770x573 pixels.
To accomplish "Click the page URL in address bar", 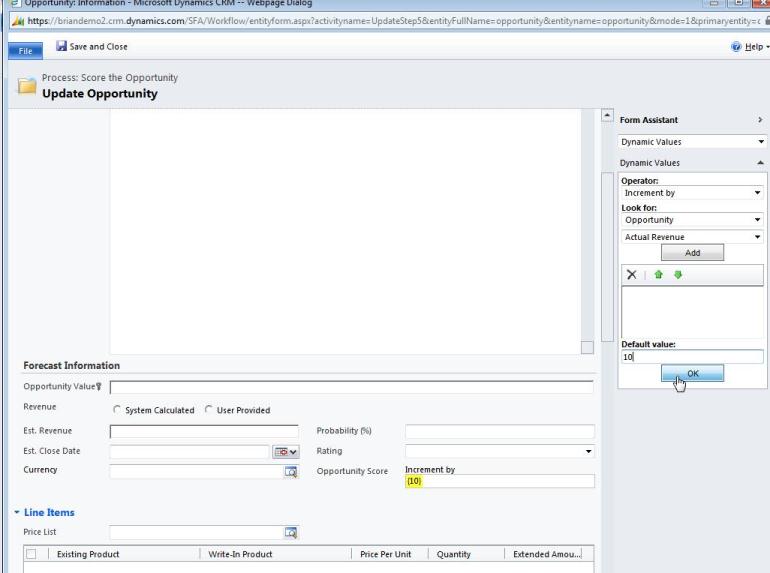I will pos(394,21).
